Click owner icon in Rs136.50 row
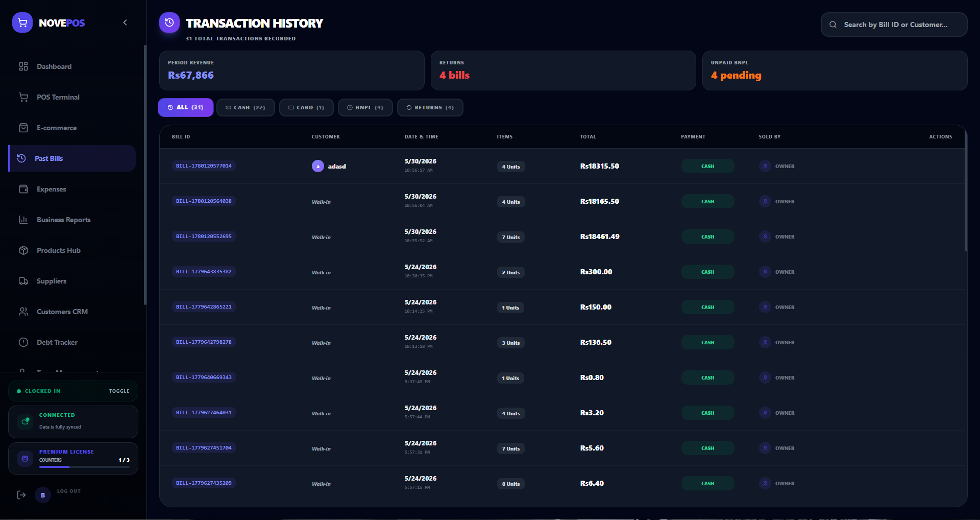The width and height of the screenshot is (980, 520). [765, 342]
